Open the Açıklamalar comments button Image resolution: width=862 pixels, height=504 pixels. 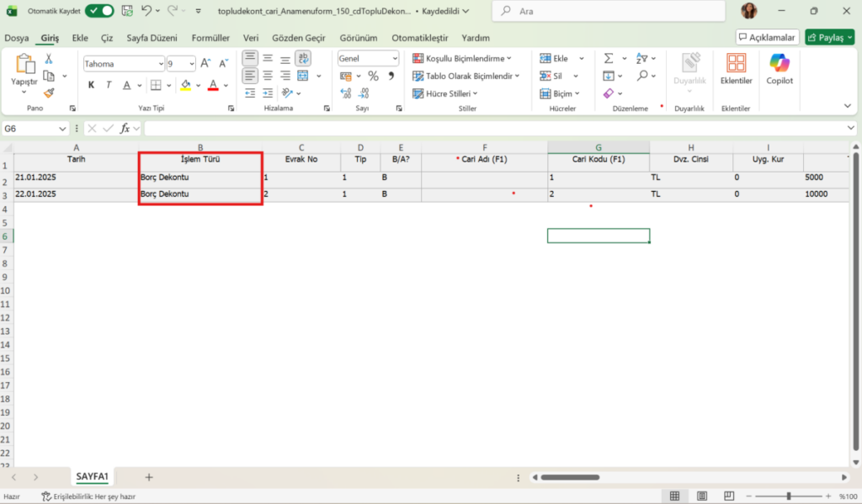click(767, 37)
